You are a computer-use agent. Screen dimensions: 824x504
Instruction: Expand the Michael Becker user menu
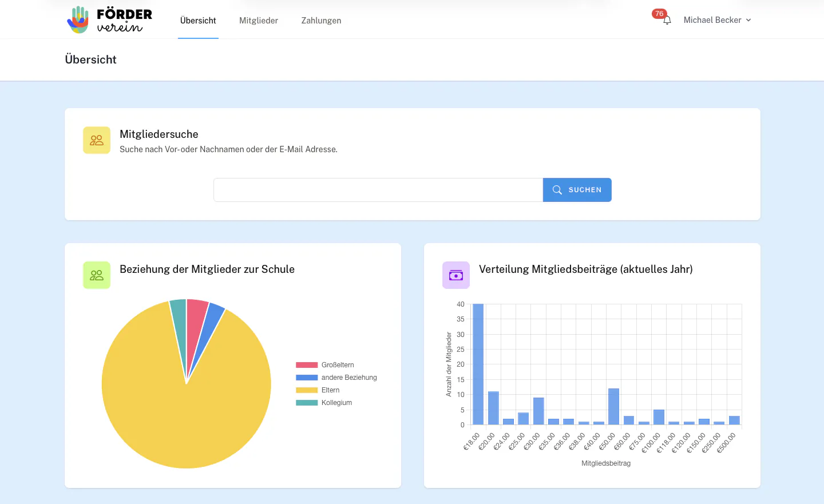tap(717, 20)
